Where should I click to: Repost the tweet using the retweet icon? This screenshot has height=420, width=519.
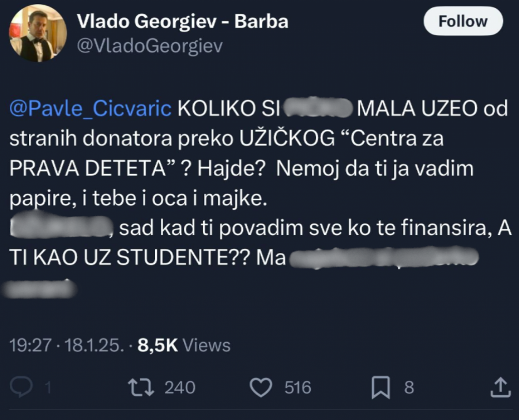[141, 387]
